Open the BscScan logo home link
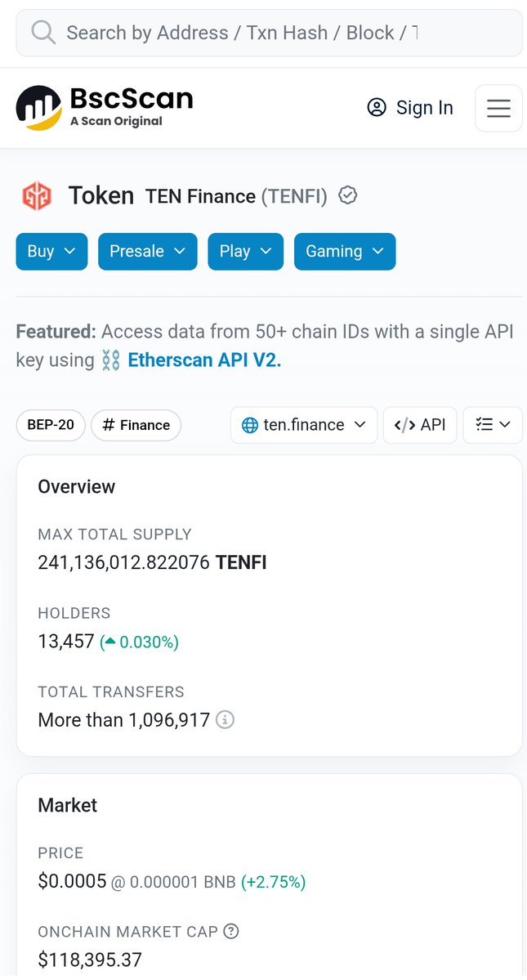This screenshot has width=527, height=980. coord(105,108)
